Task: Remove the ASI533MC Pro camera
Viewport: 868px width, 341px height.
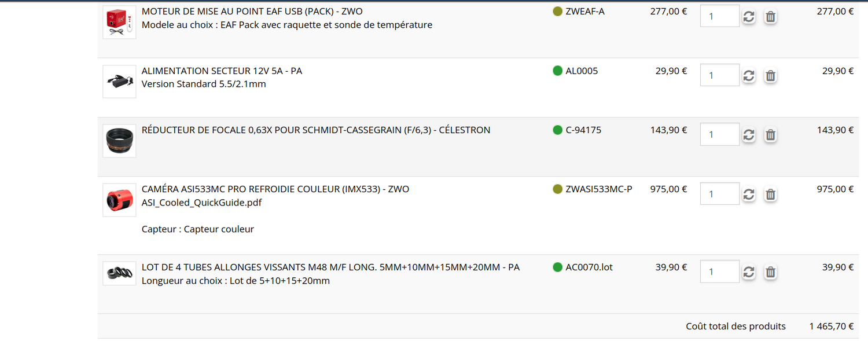Action: pos(770,195)
